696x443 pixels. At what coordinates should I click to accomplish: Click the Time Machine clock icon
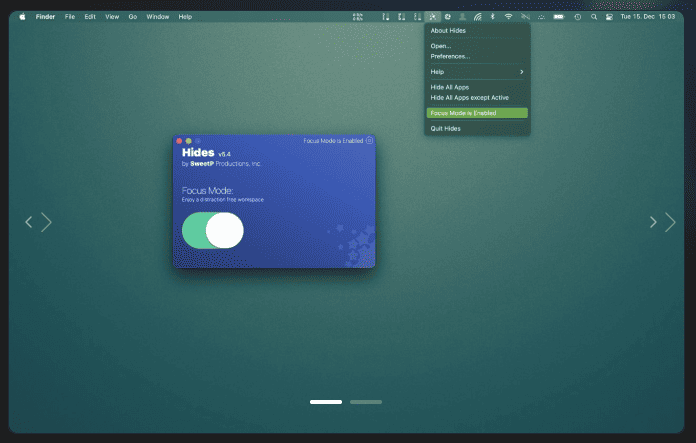(x=577, y=17)
